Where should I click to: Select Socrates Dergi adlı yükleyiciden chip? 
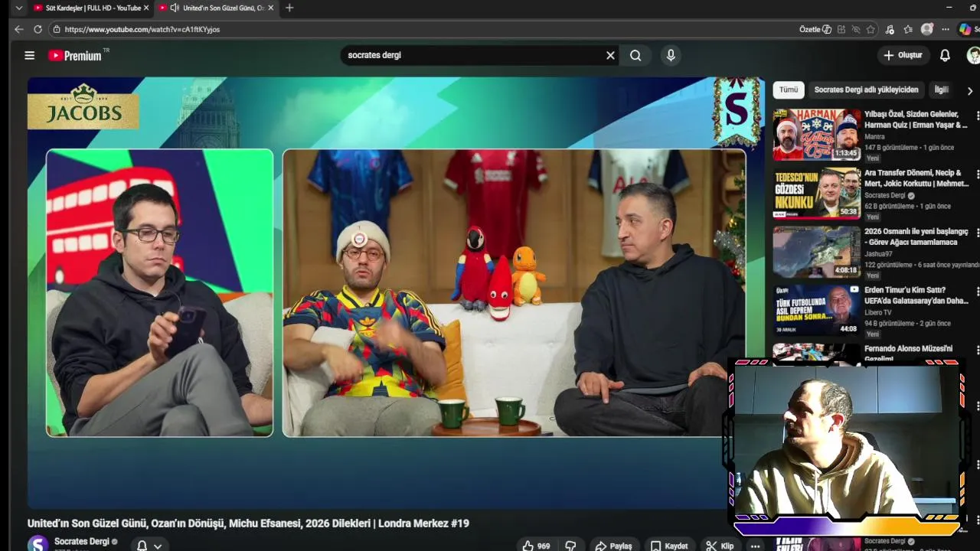pos(866,90)
